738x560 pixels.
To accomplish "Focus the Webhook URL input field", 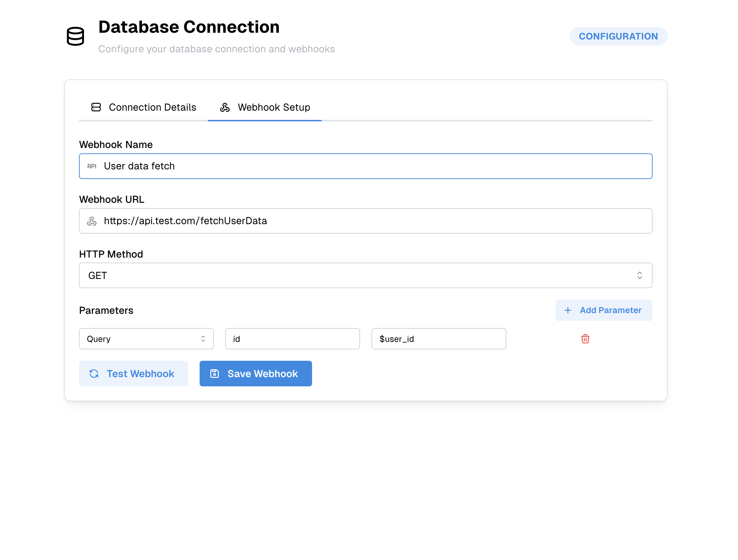I will 365,221.
